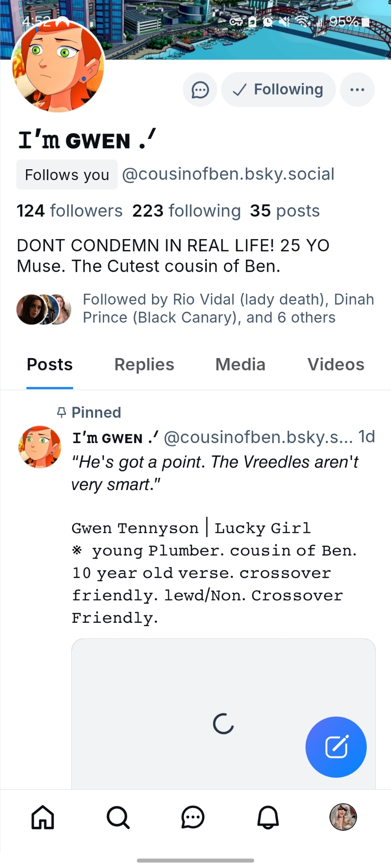Toggle the Following button

pos(278,90)
